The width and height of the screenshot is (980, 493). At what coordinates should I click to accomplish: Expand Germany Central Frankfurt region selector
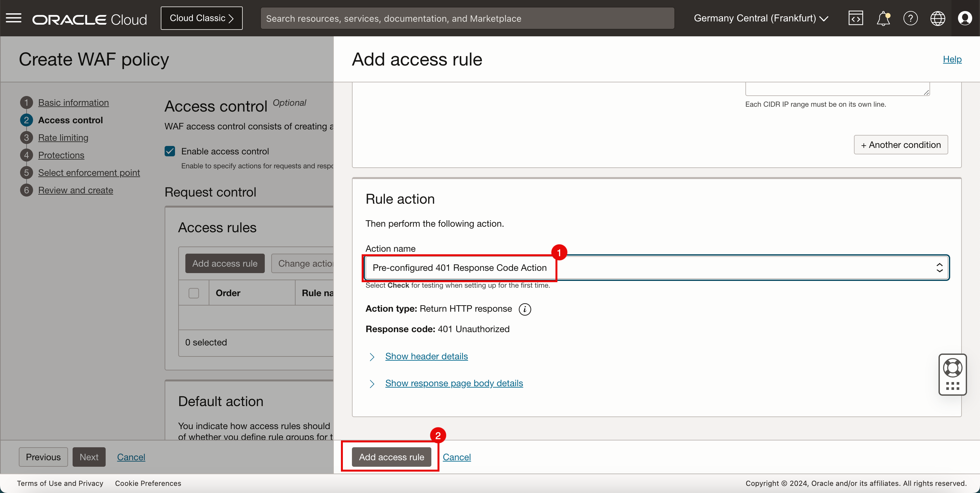(760, 18)
